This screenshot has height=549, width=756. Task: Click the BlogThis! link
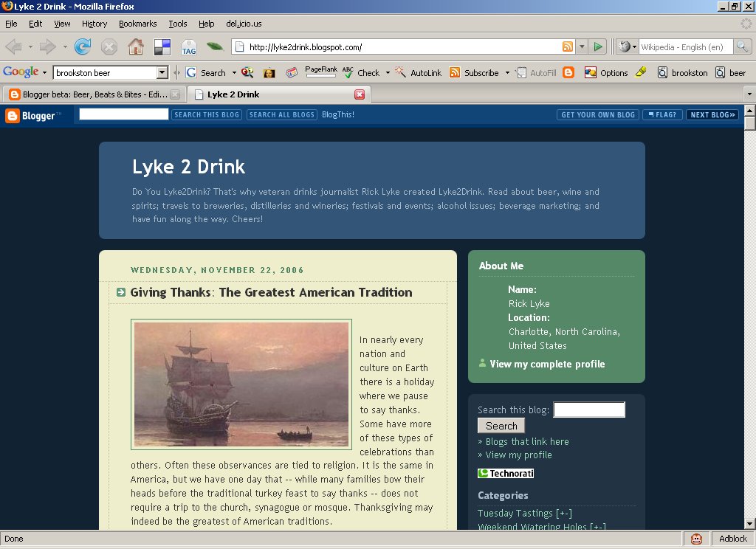pyautogui.click(x=337, y=114)
